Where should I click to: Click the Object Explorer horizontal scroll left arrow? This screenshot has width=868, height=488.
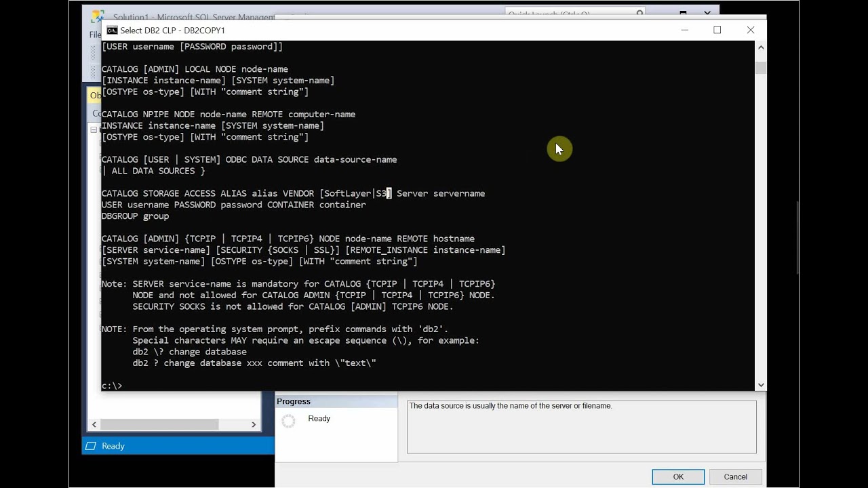coord(95,424)
